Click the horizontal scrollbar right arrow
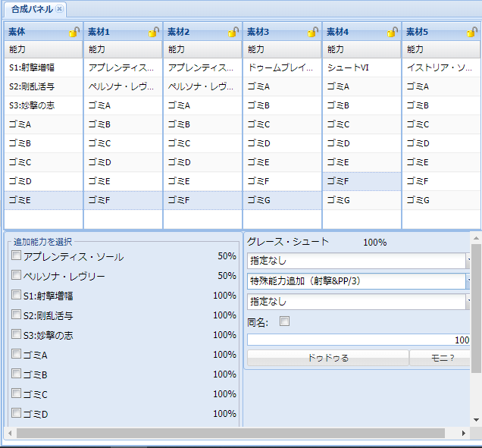This screenshot has height=448, width=482. (464, 434)
